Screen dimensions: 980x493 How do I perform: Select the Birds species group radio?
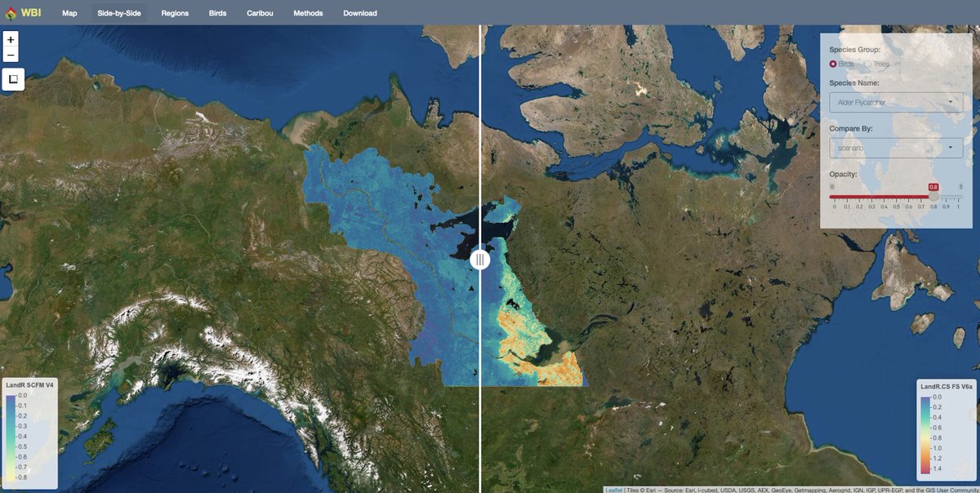point(833,64)
